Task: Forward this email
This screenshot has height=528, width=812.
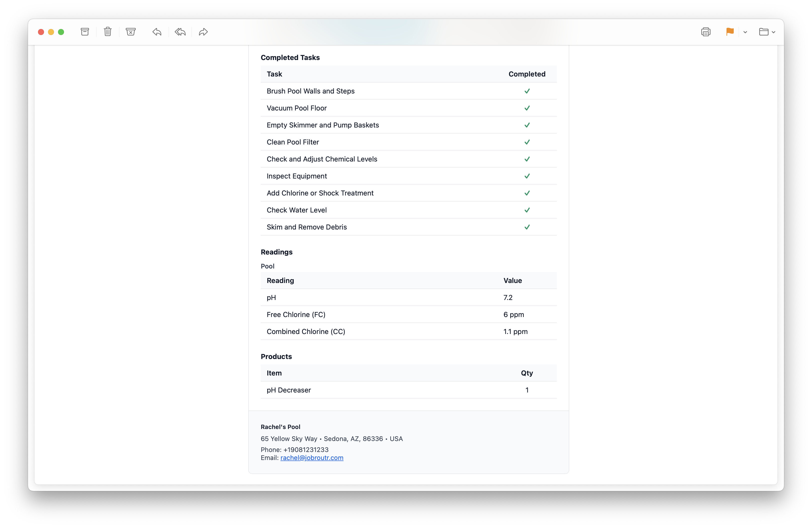Action: coord(203,32)
